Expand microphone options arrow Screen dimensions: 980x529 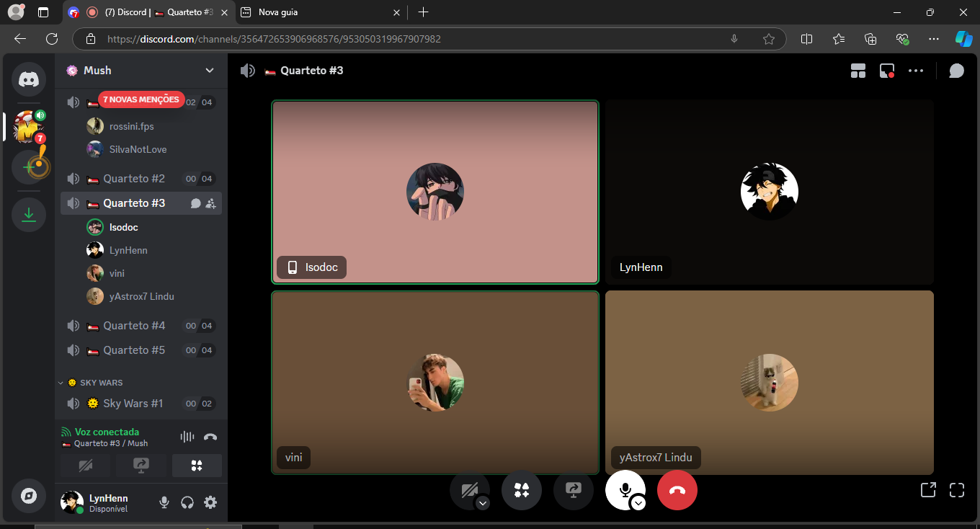(638, 503)
